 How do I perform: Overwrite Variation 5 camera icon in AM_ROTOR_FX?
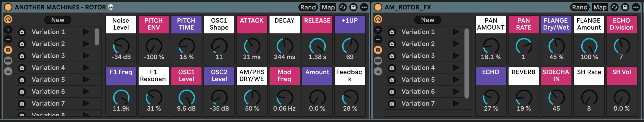pos(392,80)
